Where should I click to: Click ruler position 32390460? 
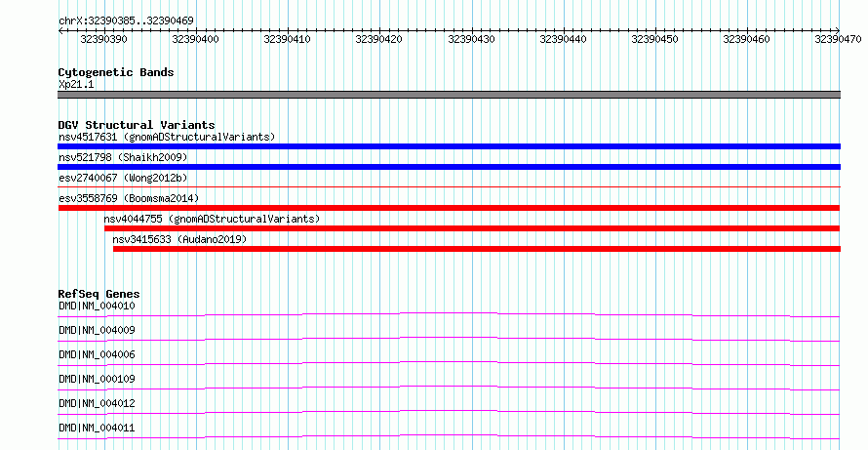(746, 39)
